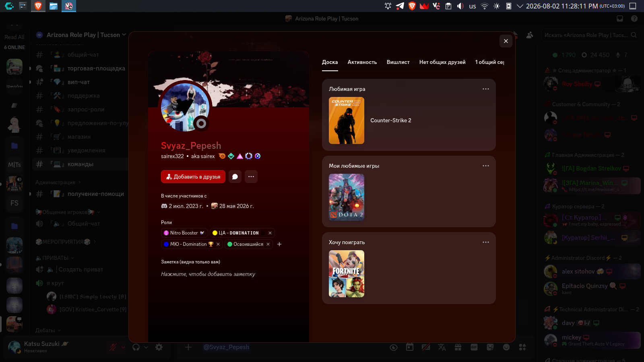Image resolution: width=644 pixels, height=362 pixels.
Task: Toggle headphones deafen in user panel
Action: point(136,347)
